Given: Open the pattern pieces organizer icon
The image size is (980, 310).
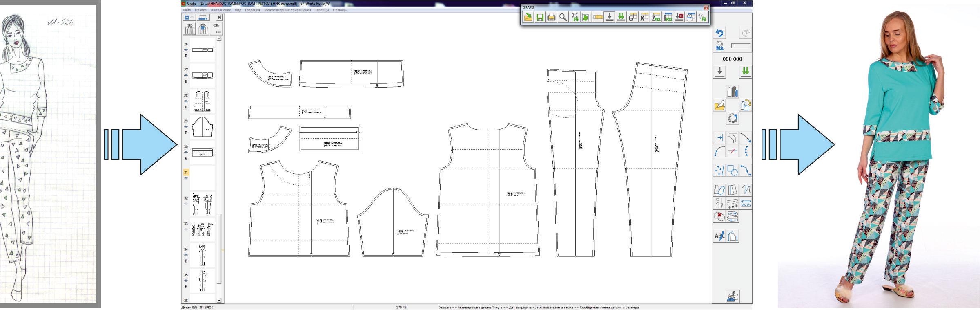Looking at the screenshot, I should (733, 92).
